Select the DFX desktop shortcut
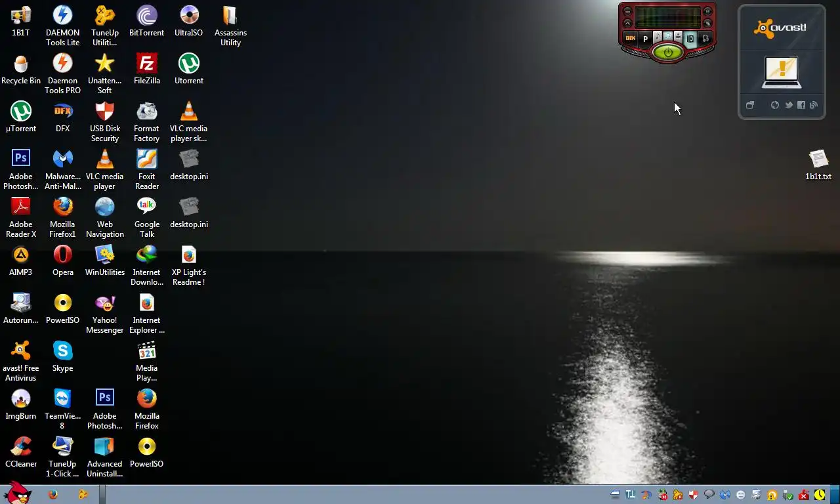Screen dimensions: 840x504 [63, 117]
